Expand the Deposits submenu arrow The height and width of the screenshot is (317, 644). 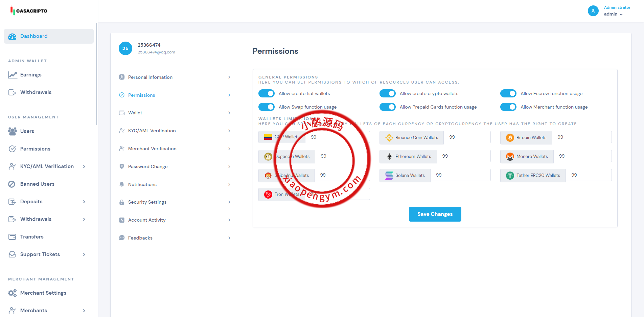(x=84, y=202)
